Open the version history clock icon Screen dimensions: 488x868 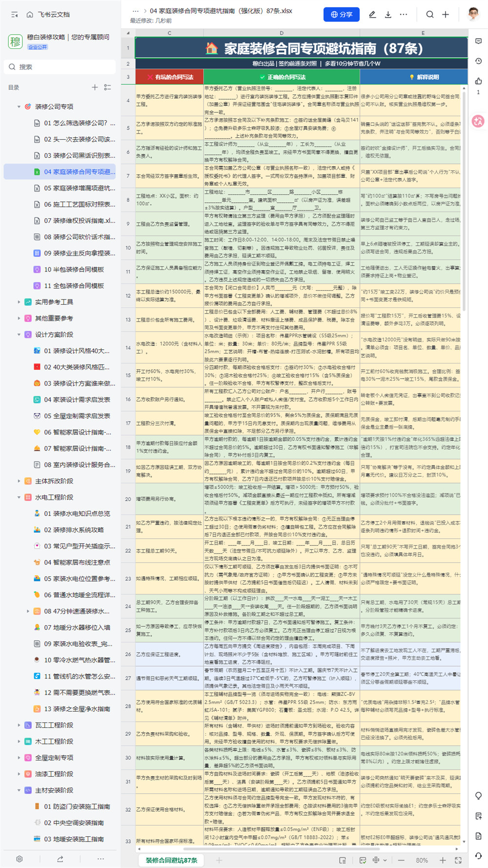[478, 61]
